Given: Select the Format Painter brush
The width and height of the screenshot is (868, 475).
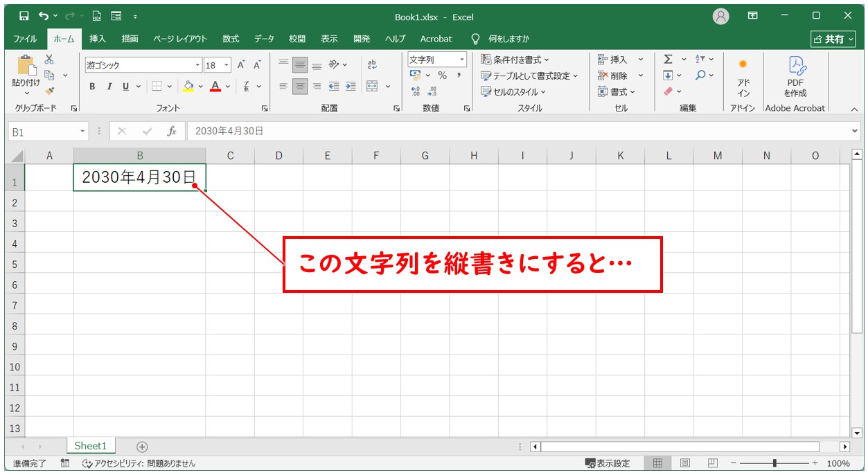Looking at the screenshot, I should pos(49,91).
